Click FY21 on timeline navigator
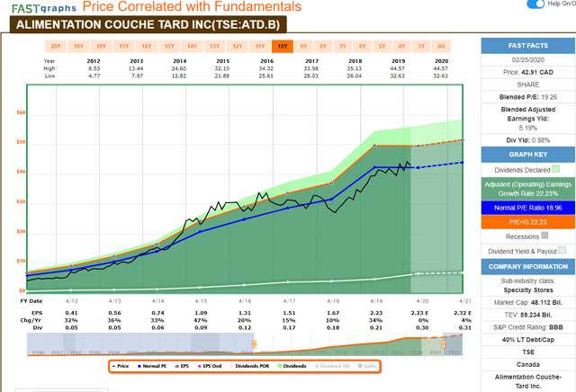The width and height of the screenshot is (576, 392). tap(436, 352)
